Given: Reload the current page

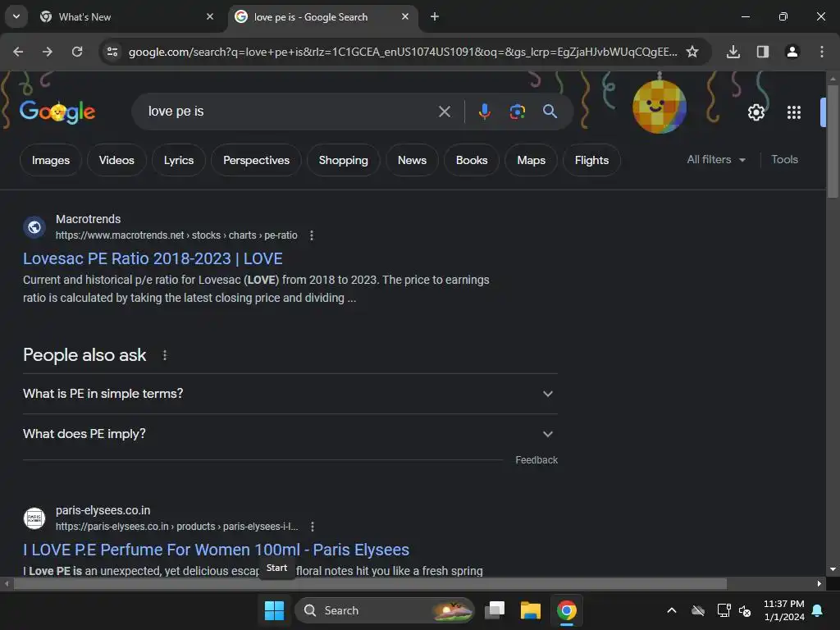Looking at the screenshot, I should 77,52.
